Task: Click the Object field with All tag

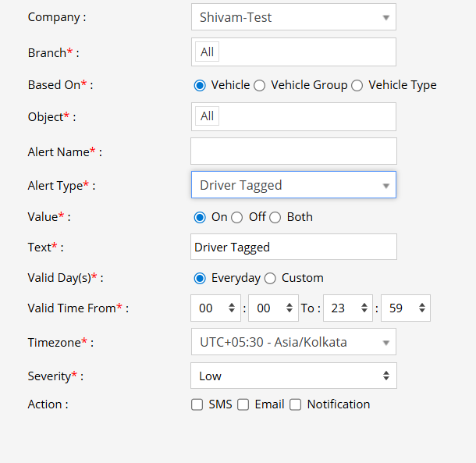Action: click(x=293, y=116)
